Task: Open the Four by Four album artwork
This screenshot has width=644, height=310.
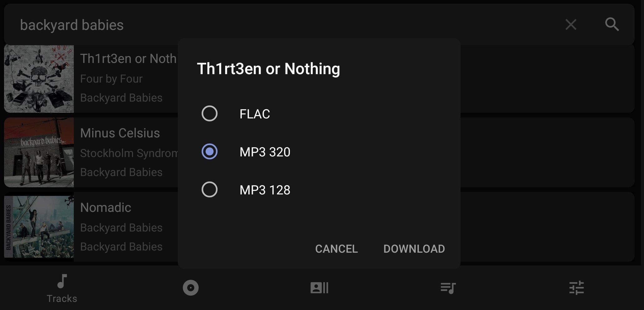Action: [39, 79]
